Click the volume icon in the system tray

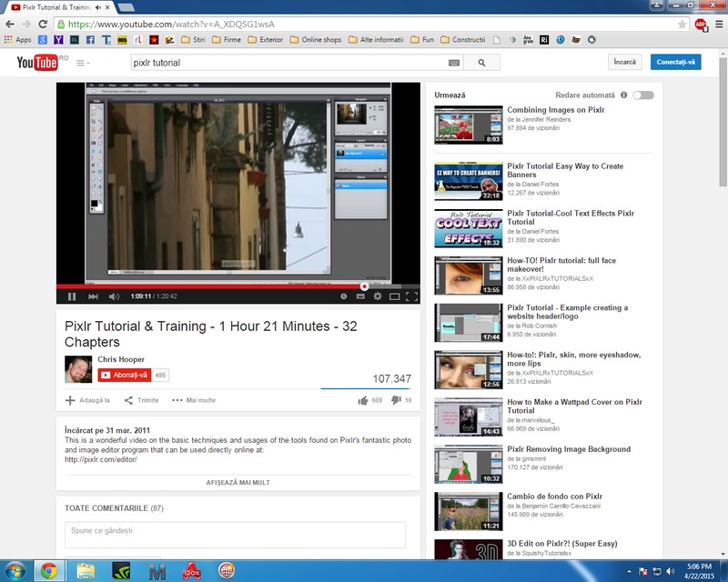pos(670,571)
